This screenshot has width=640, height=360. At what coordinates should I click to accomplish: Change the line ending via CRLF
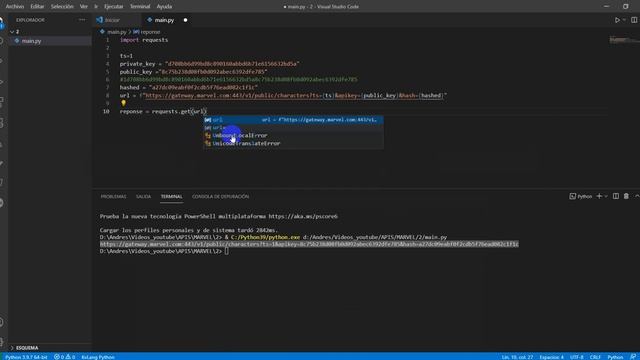pos(595,357)
